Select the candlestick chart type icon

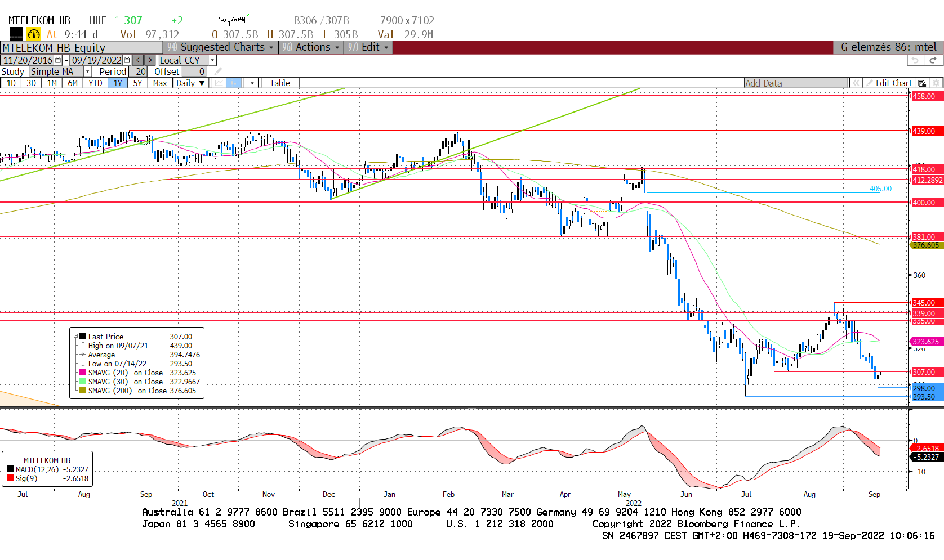click(234, 83)
